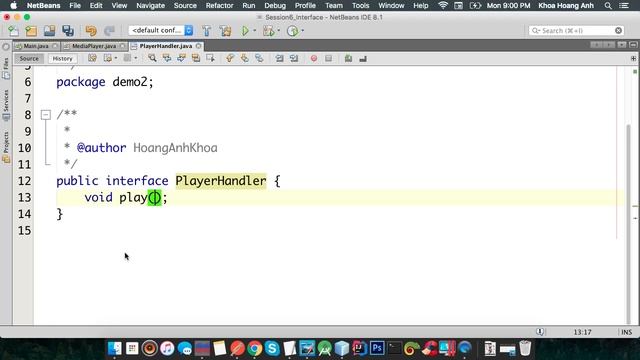The width and height of the screenshot is (640, 360).
Task: Close the PlayerHandler.java tab
Action: [198, 46]
